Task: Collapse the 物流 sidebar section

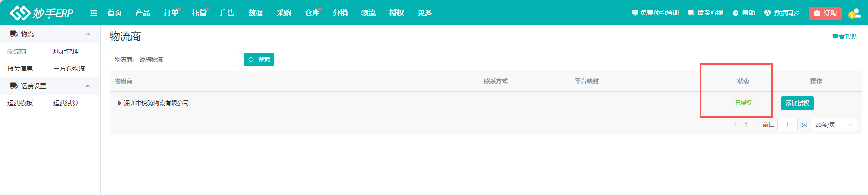Action: pyautogui.click(x=88, y=34)
